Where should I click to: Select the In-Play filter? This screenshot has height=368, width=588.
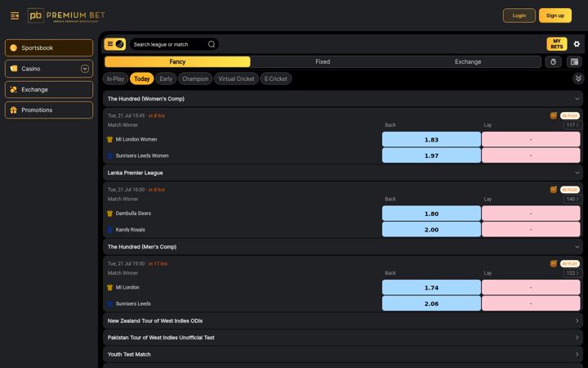coord(115,79)
